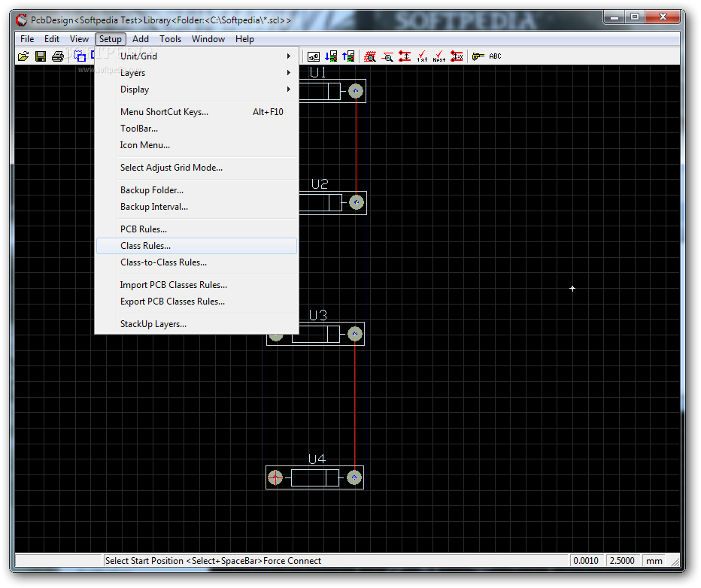
Task: Close the PcbDesign window
Action: click(x=663, y=17)
